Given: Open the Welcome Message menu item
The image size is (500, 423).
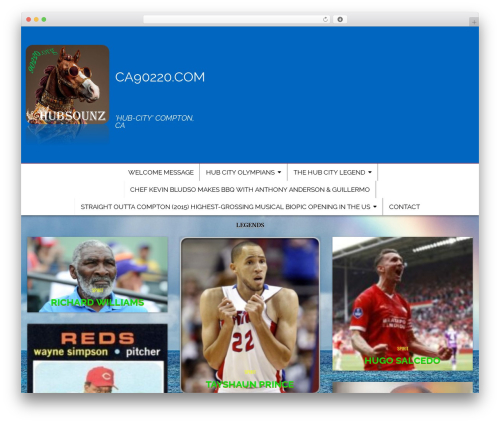Looking at the screenshot, I should [161, 172].
